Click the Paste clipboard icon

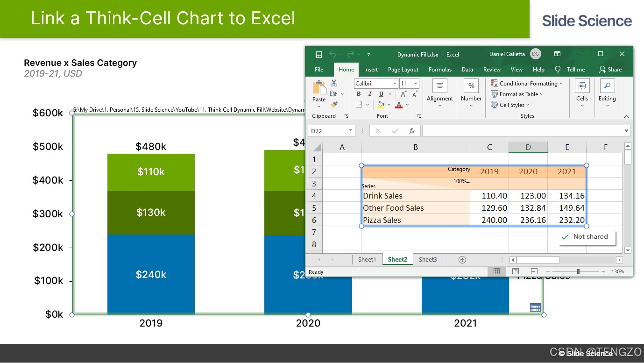point(319,87)
